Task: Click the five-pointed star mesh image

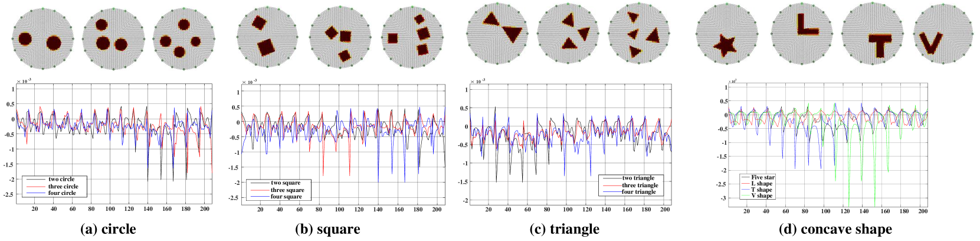Action: [x=727, y=34]
